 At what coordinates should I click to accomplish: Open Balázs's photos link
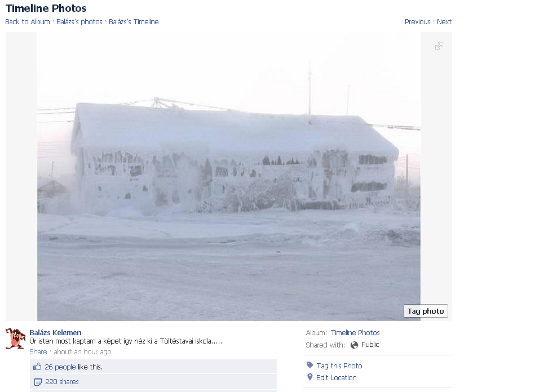79,22
